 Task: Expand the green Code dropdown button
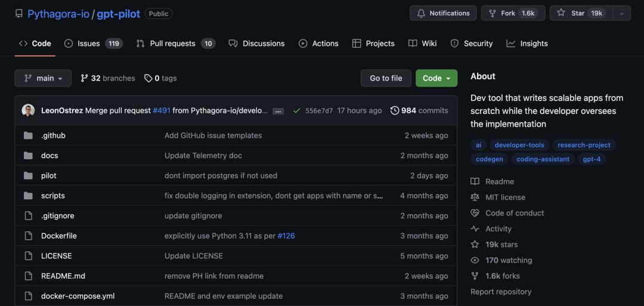click(x=436, y=78)
